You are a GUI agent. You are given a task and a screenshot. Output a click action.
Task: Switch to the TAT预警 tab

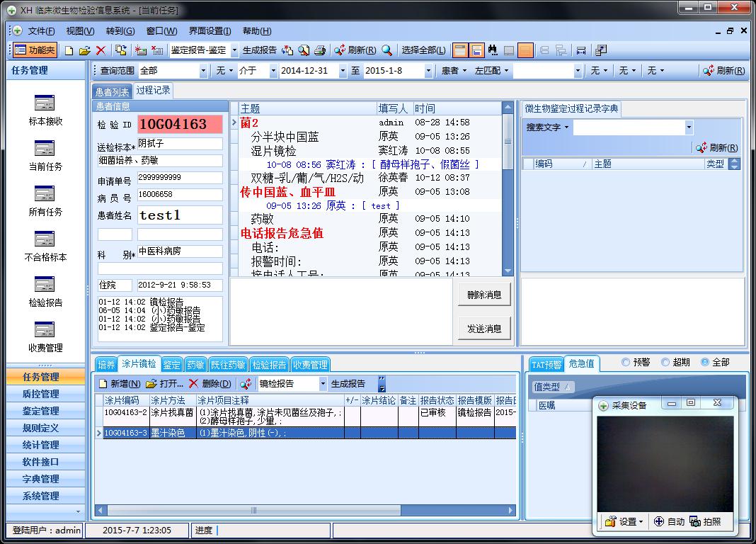(546, 365)
